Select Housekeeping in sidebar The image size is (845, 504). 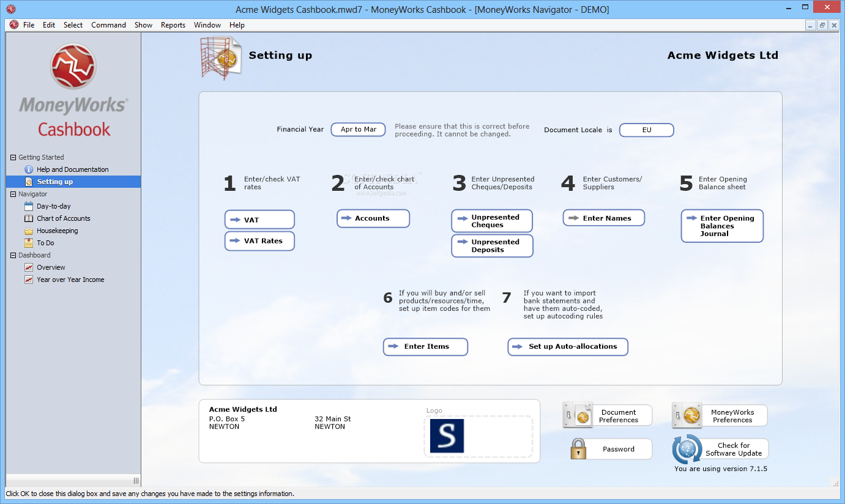tap(58, 231)
